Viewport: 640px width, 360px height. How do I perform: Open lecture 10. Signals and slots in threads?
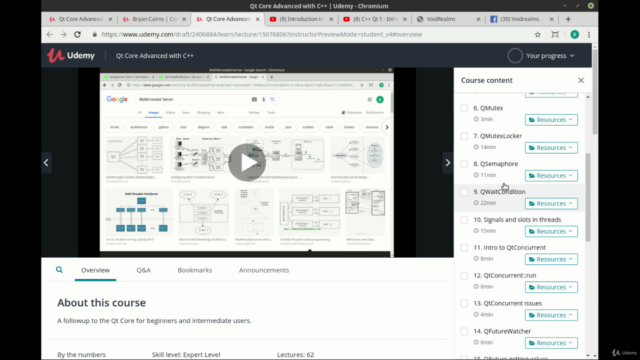coord(517,220)
